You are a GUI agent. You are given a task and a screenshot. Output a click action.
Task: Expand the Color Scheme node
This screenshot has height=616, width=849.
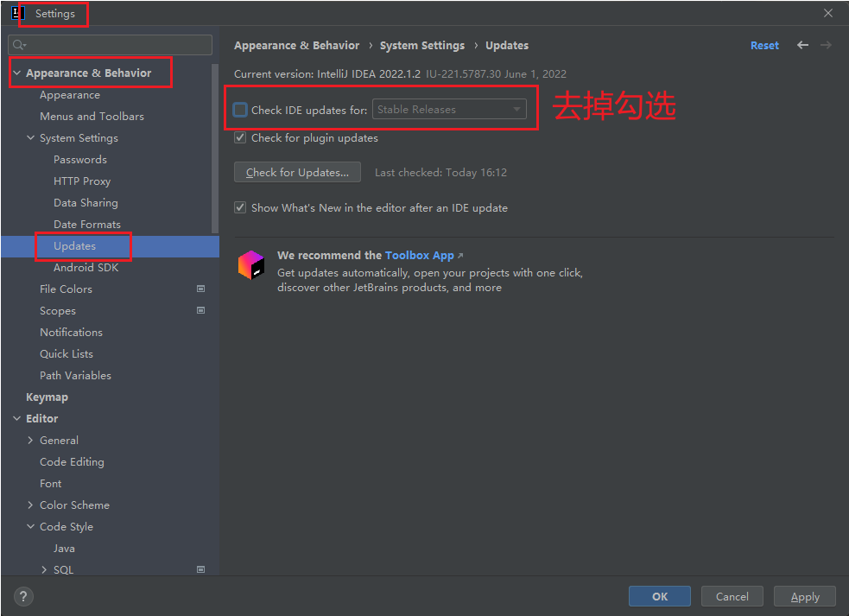click(30, 505)
